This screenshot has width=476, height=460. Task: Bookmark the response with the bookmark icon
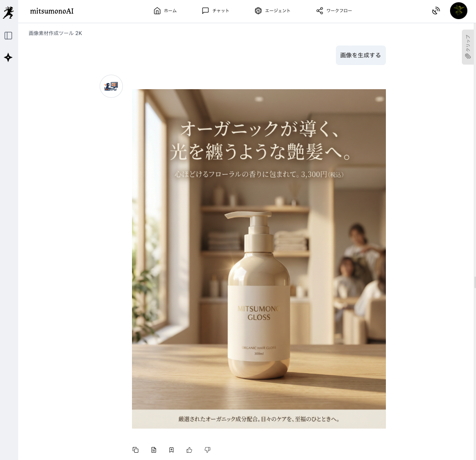pyautogui.click(x=172, y=450)
